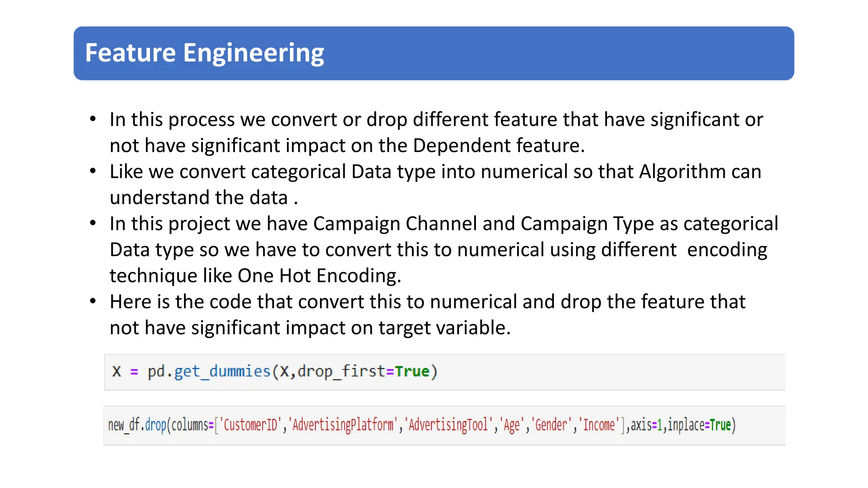Click the bullet before 'In this project'
The image size is (868, 488).
point(93,223)
